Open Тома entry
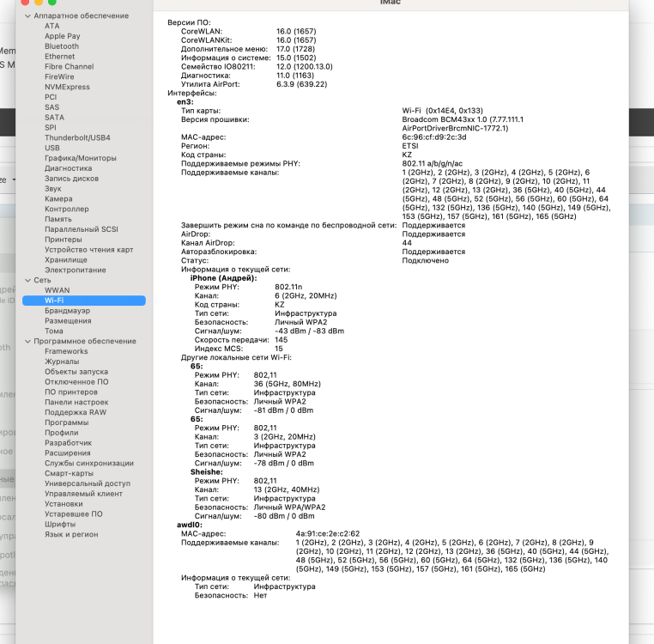 pyautogui.click(x=54, y=331)
